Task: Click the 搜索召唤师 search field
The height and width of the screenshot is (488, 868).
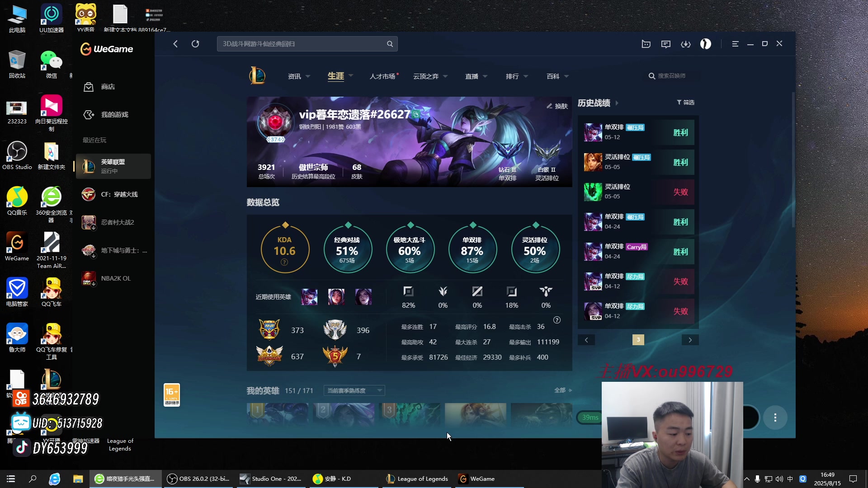Action: [671, 76]
